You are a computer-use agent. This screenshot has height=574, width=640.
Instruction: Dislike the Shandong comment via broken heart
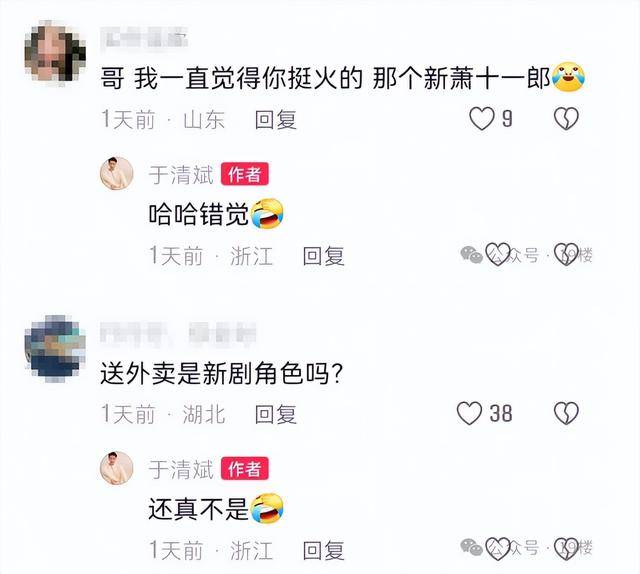click(x=566, y=119)
